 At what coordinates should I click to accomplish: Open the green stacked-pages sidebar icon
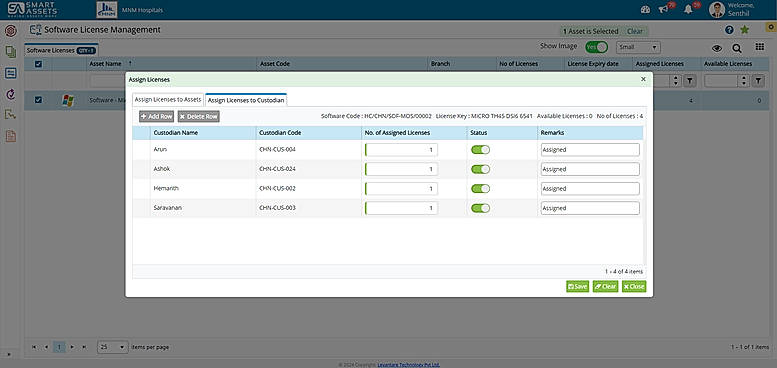(x=11, y=52)
